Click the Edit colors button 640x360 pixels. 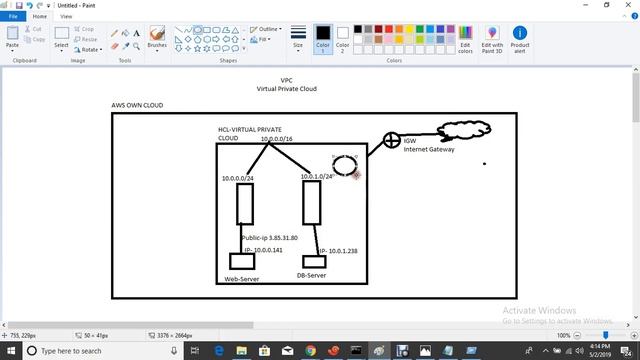pyautogui.click(x=465, y=39)
